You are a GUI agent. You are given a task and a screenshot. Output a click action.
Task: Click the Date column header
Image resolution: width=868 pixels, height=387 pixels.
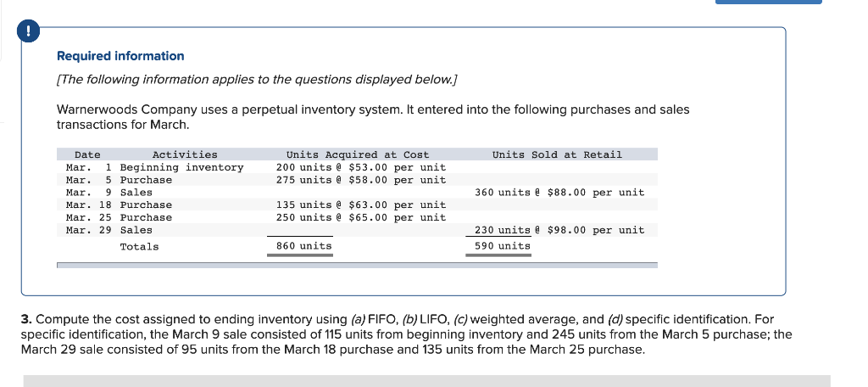pyautogui.click(x=87, y=154)
